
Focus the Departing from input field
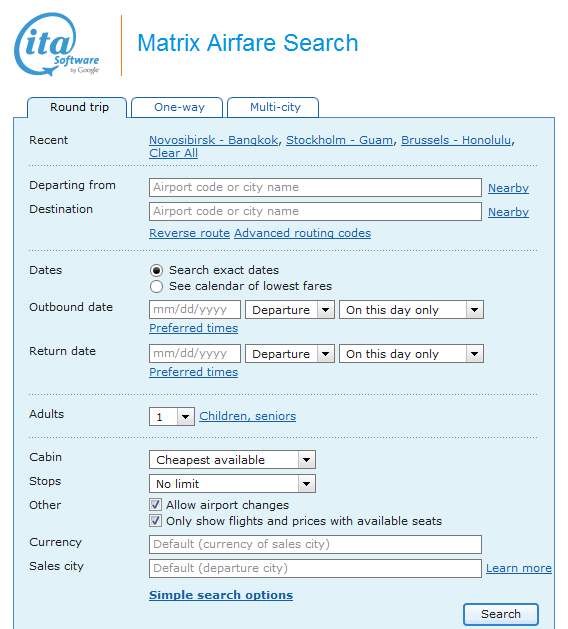315,187
